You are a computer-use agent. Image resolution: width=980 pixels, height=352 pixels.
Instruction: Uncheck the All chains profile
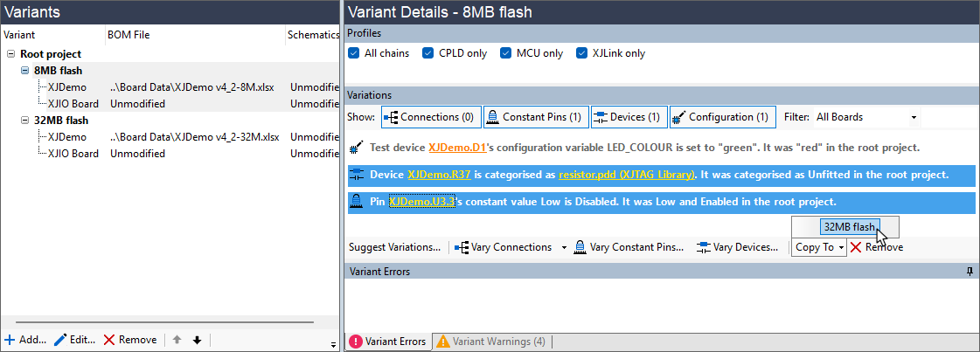click(x=354, y=53)
